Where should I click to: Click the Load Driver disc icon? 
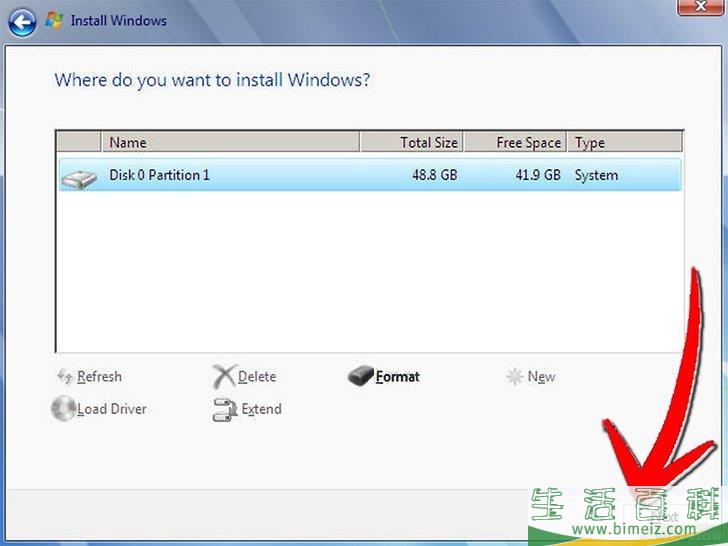click(64, 409)
